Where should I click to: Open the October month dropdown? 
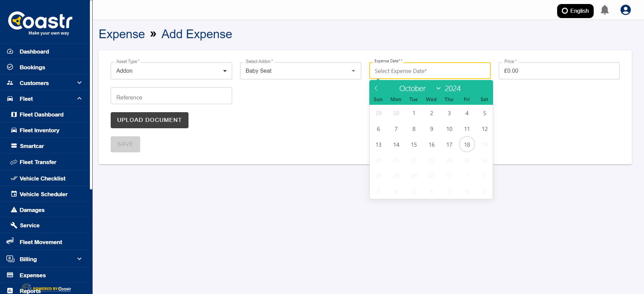tap(419, 88)
